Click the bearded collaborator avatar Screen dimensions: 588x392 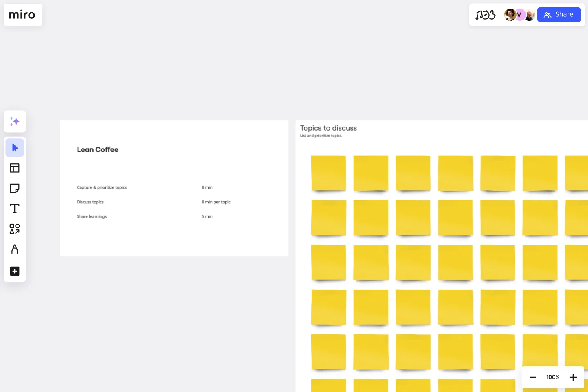pos(530,15)
